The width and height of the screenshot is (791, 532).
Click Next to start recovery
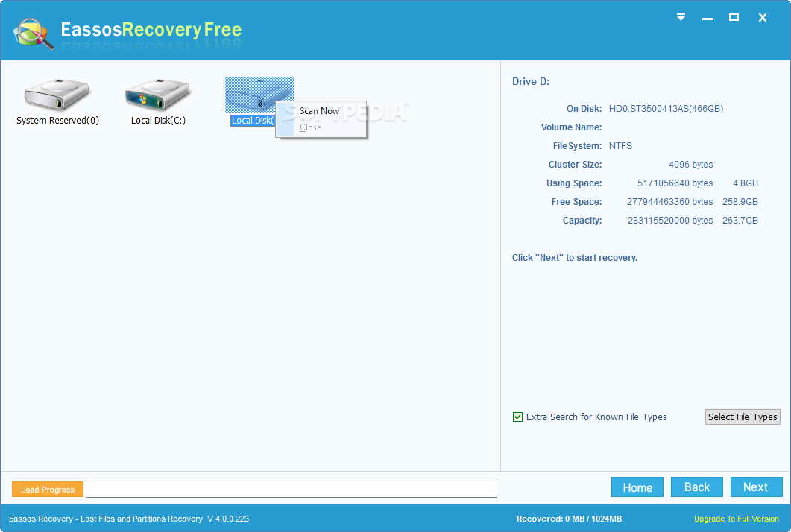tap(756, 487)
